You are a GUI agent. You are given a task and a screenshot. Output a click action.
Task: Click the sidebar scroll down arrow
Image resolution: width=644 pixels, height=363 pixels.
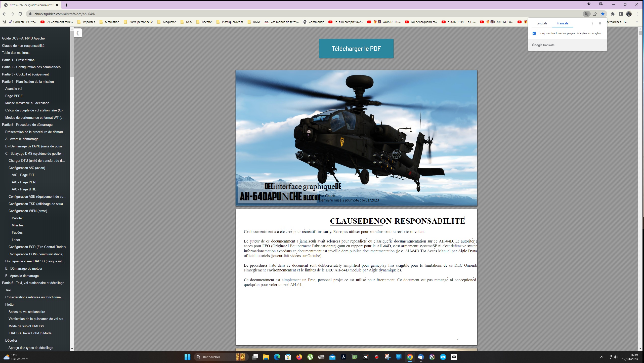(72, 349)
